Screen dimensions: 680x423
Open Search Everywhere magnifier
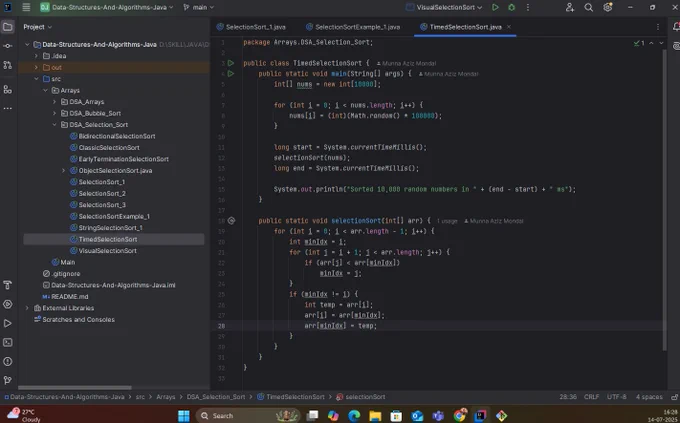588,7
